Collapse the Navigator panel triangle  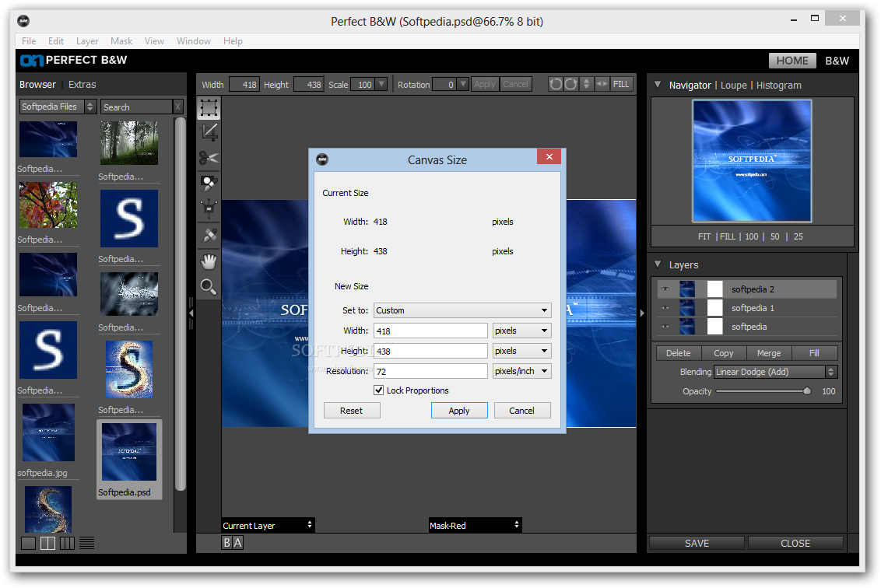click(x=658, y=85)
